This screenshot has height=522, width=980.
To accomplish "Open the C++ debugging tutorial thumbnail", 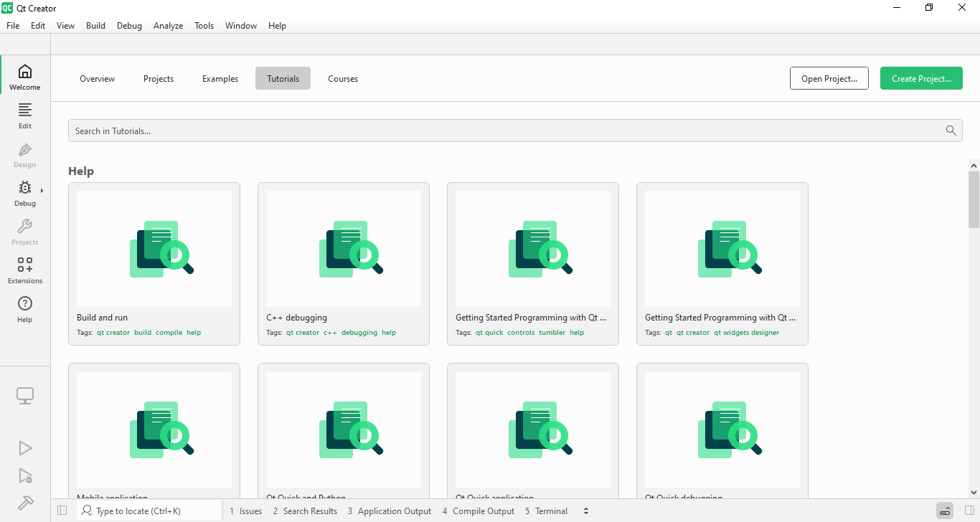I will pyautogui.click(x=344, y=249).
